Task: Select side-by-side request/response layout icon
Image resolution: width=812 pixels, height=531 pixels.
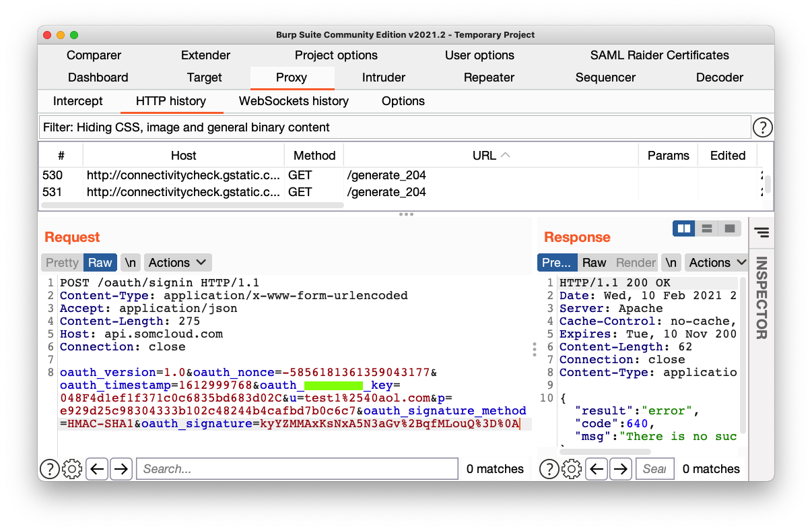Action: pyautogui.click(x=684, y=228)
